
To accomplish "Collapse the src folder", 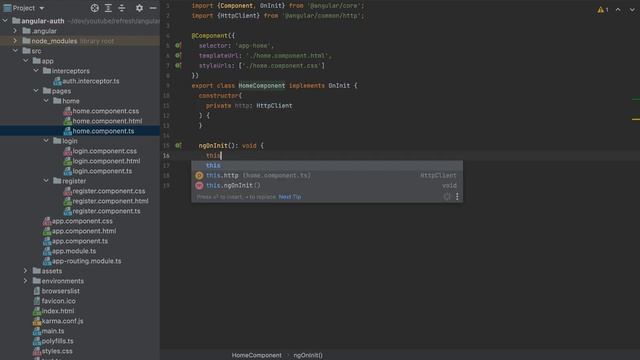I will tap(15, 51).
